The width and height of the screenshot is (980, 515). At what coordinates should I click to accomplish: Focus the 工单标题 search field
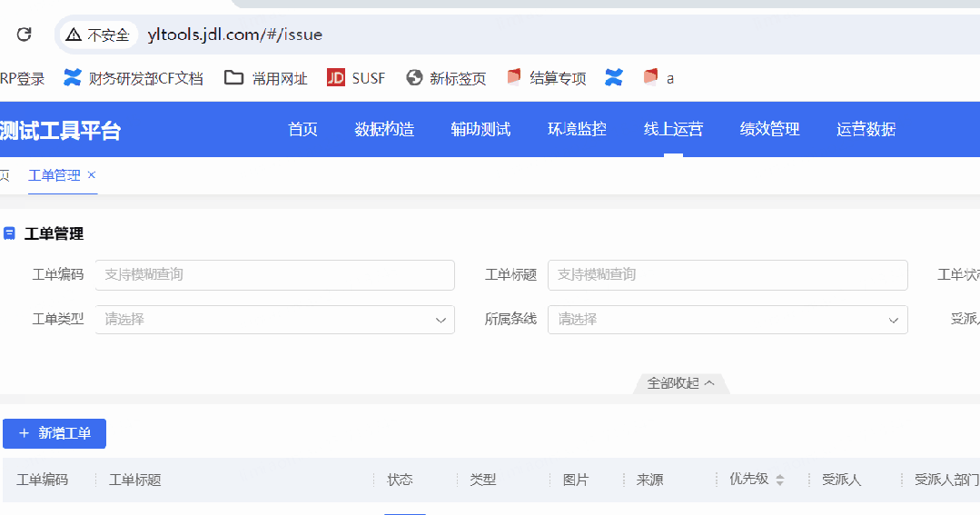coord(728,275)
